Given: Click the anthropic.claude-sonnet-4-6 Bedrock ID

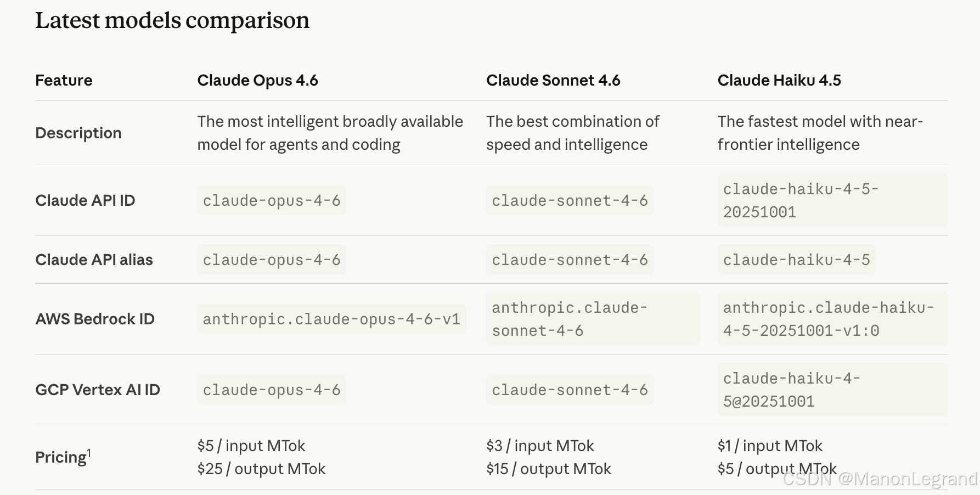Looking at the screenshot, I should (x=569, y=319).
